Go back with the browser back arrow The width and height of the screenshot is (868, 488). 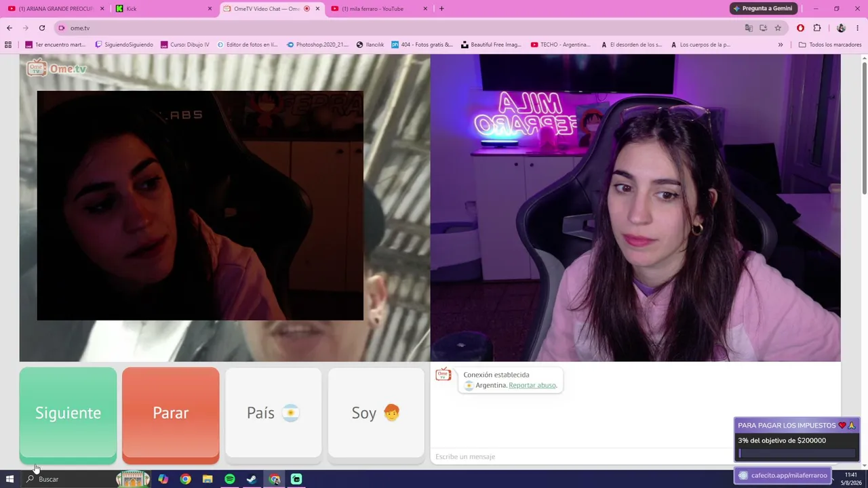(x=9, y=28)
